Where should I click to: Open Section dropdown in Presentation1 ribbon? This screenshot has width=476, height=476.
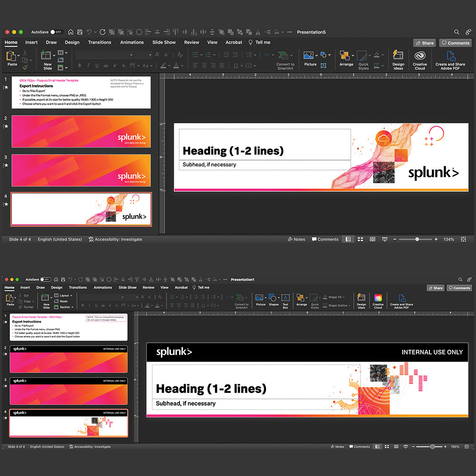(64, 307)
